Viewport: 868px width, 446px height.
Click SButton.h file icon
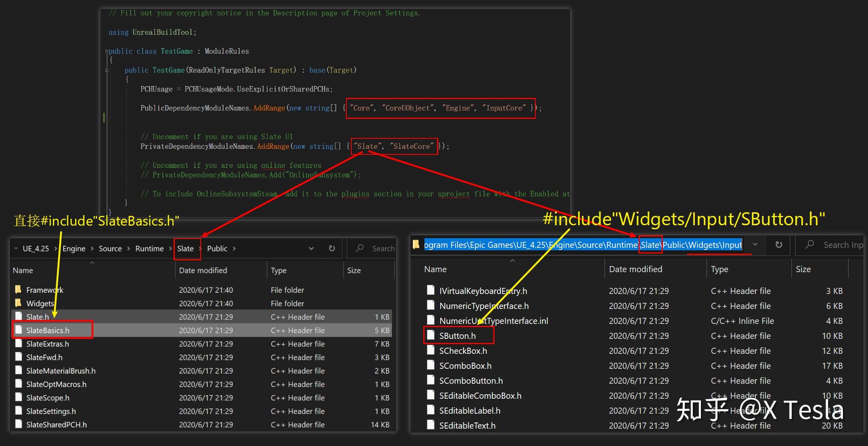click(x=431, y=335)
